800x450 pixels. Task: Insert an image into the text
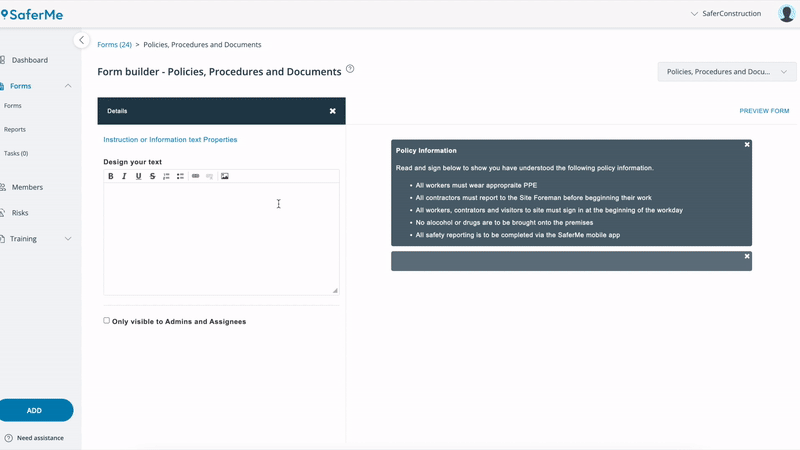click(225, 176)
